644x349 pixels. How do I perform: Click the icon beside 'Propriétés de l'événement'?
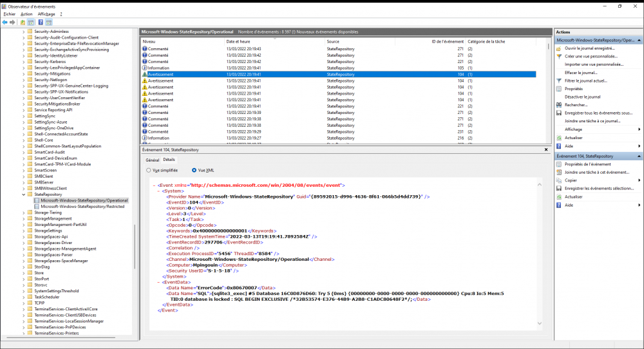click(x=559, y=164)
